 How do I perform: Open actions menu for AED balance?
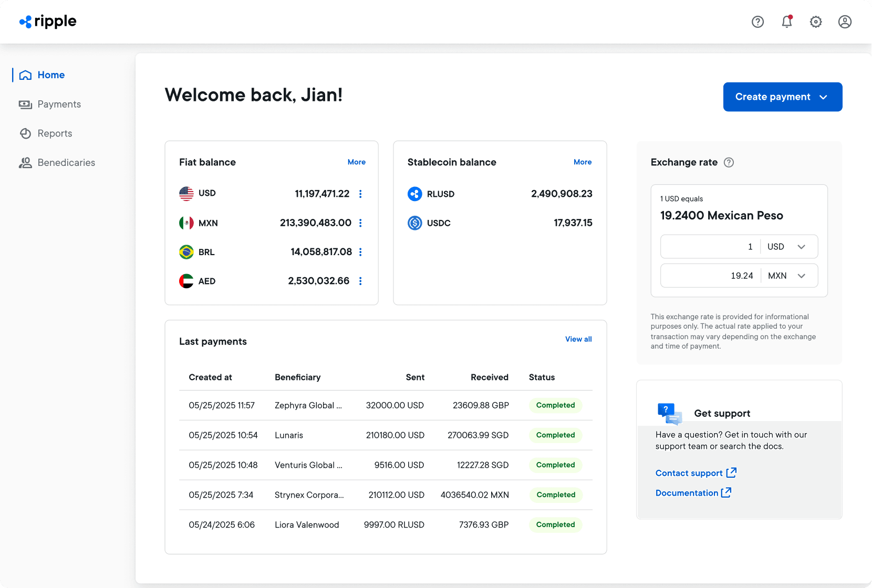360,281
